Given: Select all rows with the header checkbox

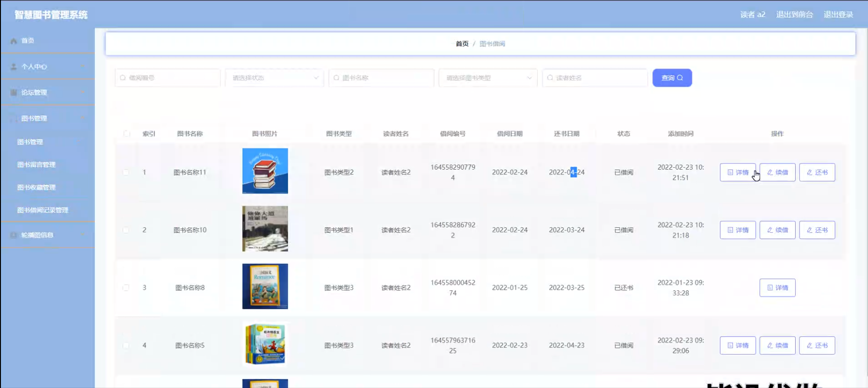Looking at the screenshot, I should tap(127, 134).
